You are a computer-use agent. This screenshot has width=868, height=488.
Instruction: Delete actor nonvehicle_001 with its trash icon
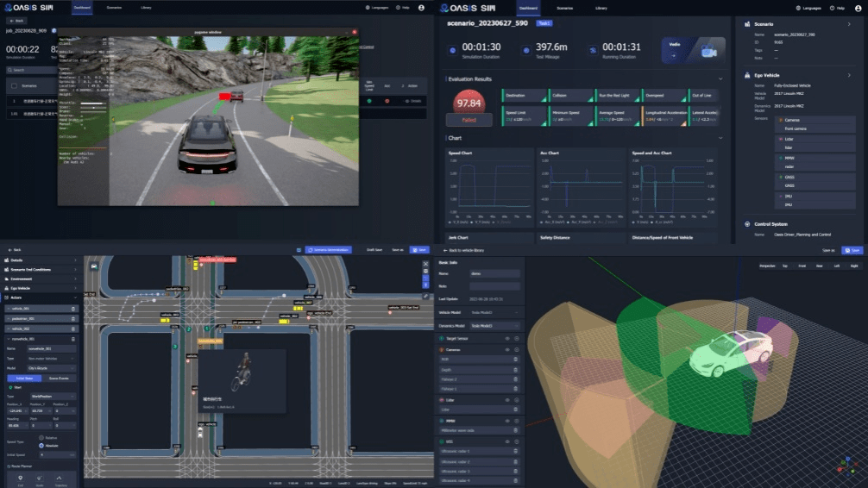pos(73,339)
